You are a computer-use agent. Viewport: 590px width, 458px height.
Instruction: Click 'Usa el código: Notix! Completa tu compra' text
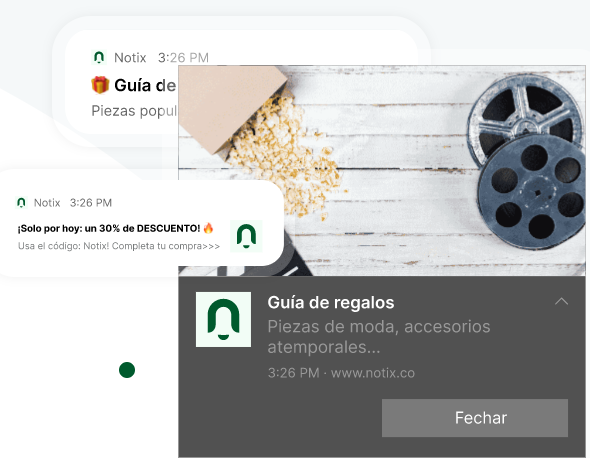[x=119, y=246]
